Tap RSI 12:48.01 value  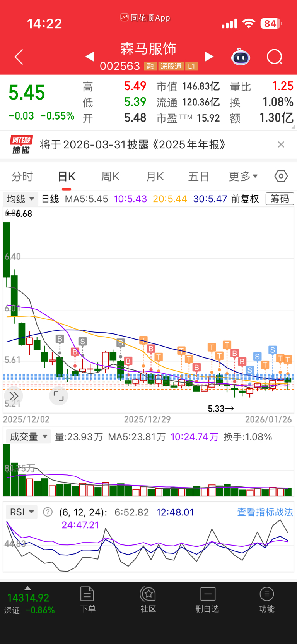point(175,512)
